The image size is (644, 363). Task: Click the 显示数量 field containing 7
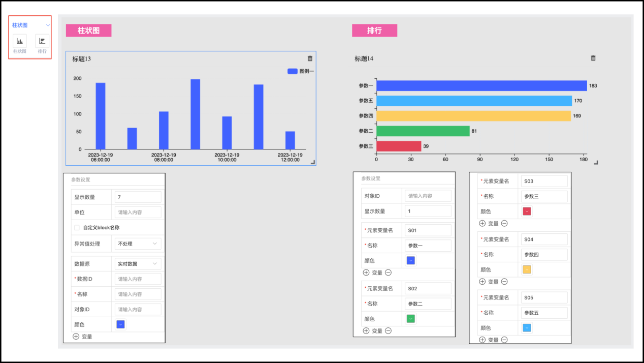pos(138,197)
